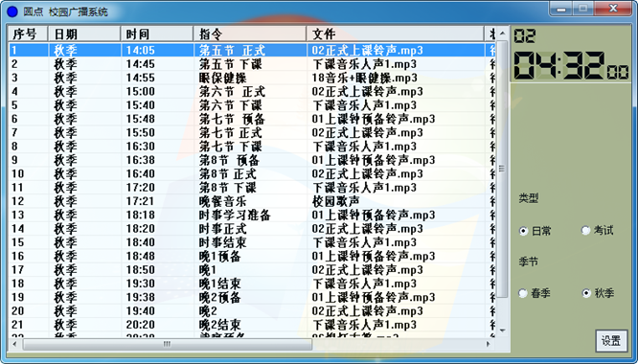Sort by the 文件 column header
The image size is (638, 364).
pyautogui.click(x=396, y=34)
